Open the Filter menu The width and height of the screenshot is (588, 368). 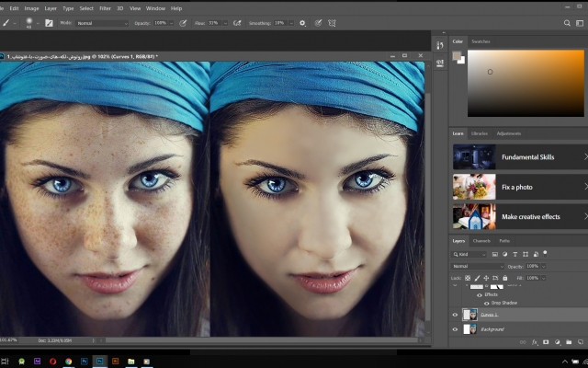point(105,8)
